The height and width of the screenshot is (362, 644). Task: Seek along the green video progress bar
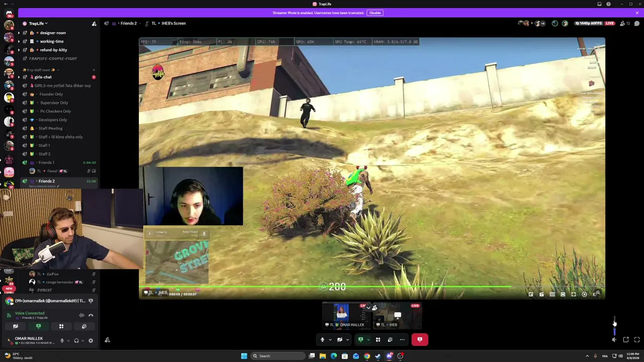pos(325,287)
